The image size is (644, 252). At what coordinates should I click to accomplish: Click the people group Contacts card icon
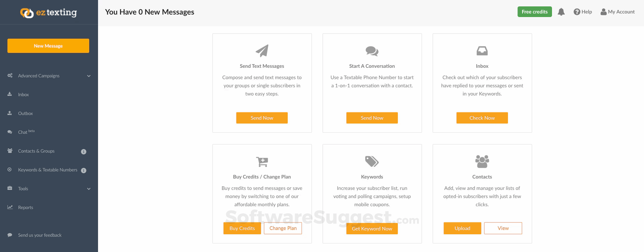coord(482,161)
